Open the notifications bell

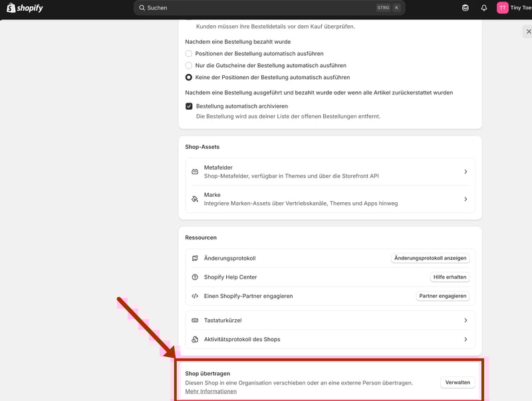coord(484,8)
